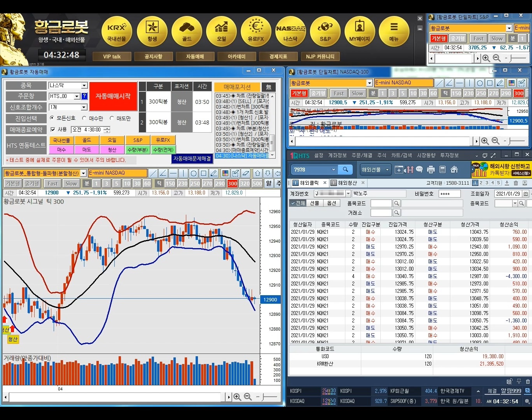
Task: Select pencil tool in main chart toolbar
Action: pyautogui.click(x=214, y=173)
